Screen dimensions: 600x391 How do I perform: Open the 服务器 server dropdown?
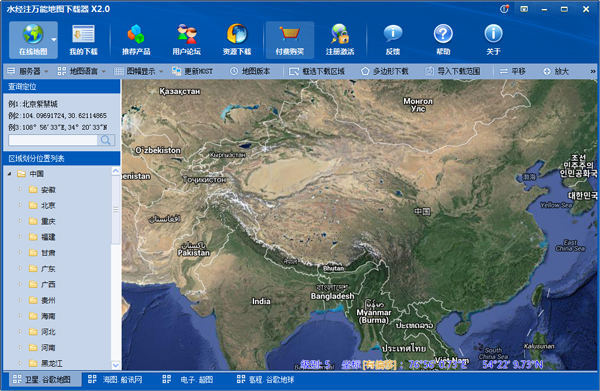click(x=28, y=71)
